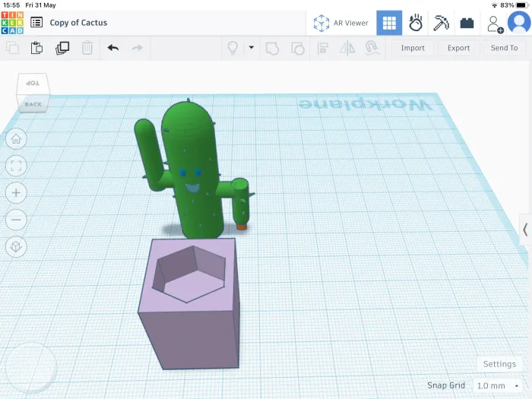Click the Import button

413,48
